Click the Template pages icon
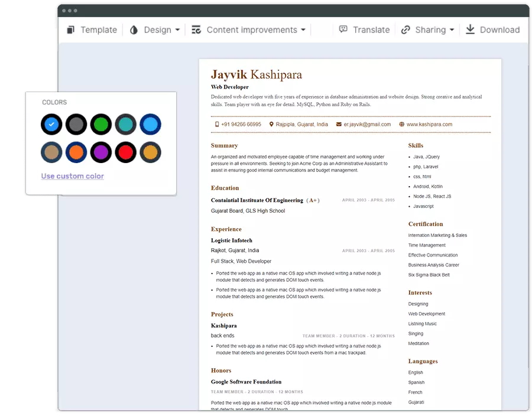This screenshot has width=532, height=416. pos(71,30)
